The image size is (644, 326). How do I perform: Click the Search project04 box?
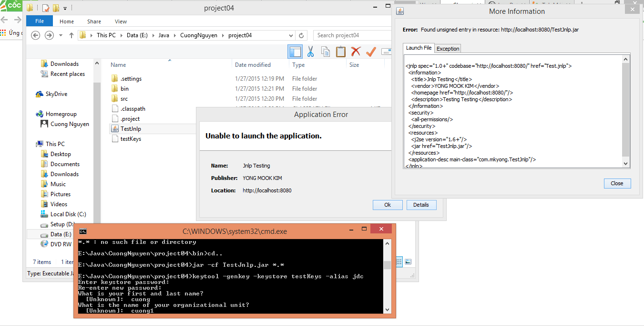point(353,35)
